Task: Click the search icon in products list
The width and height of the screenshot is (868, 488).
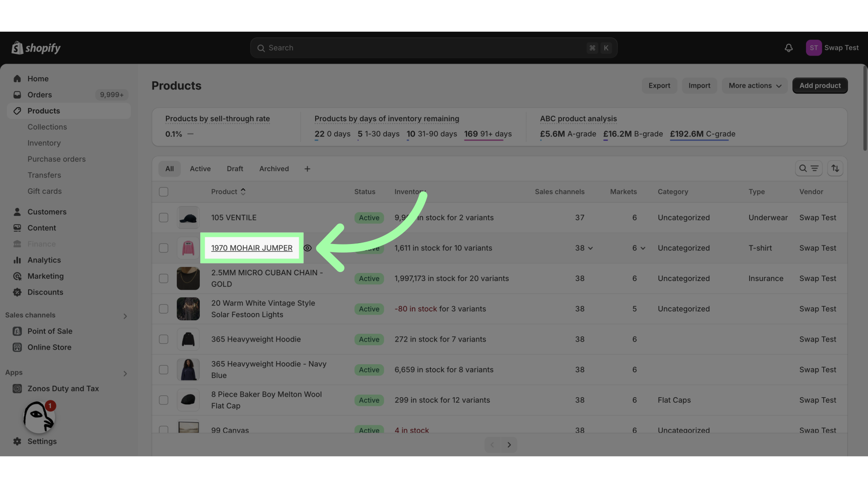Action: click(x=802, y=168)
